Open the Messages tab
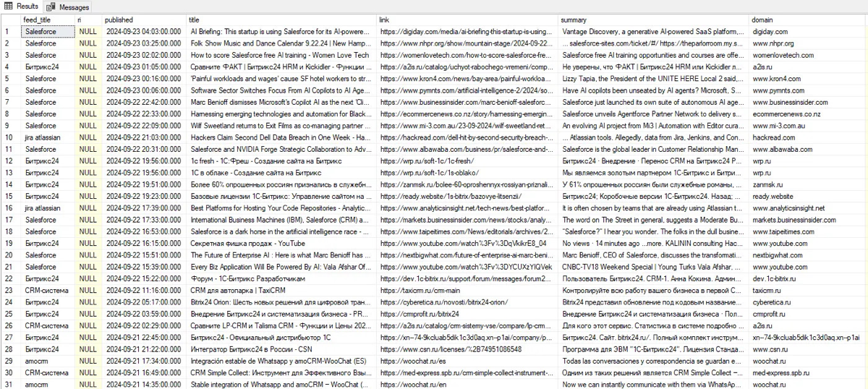This screenshot has width=868, height=389. click(x=74, y=6)
